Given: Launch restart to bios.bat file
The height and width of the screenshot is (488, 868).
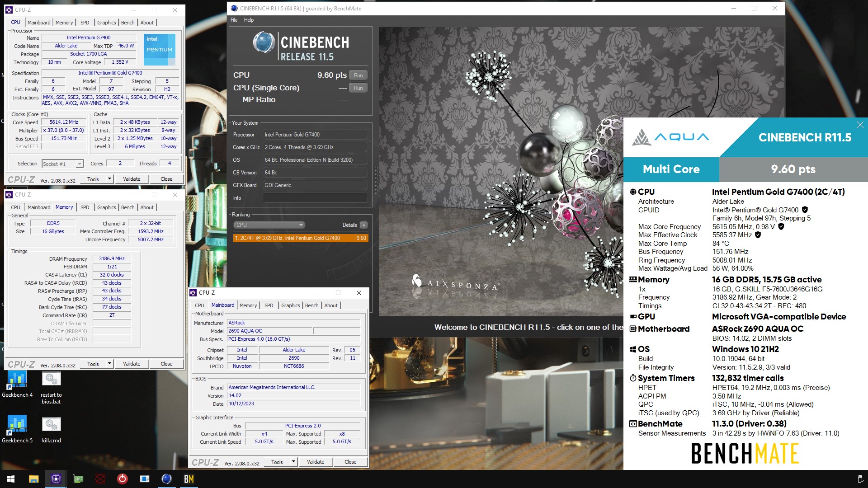Looking at the screenshot, I should point(51,387).
